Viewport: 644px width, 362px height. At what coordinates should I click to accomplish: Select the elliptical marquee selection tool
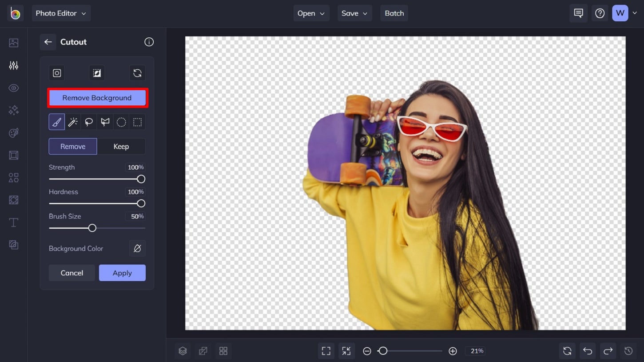[x=121, y=122]
